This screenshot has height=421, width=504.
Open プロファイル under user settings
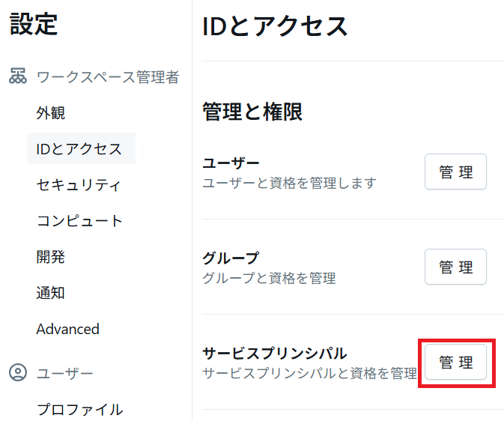coord(79,409)
